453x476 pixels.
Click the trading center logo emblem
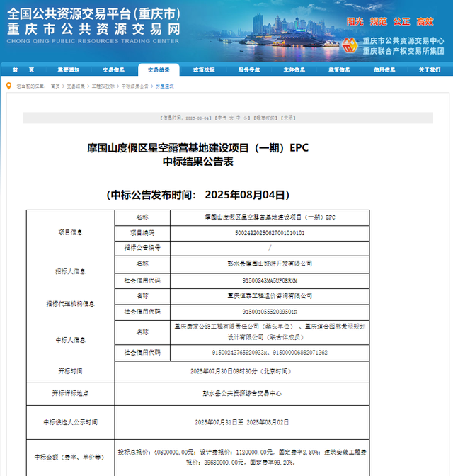click(350, 46)
